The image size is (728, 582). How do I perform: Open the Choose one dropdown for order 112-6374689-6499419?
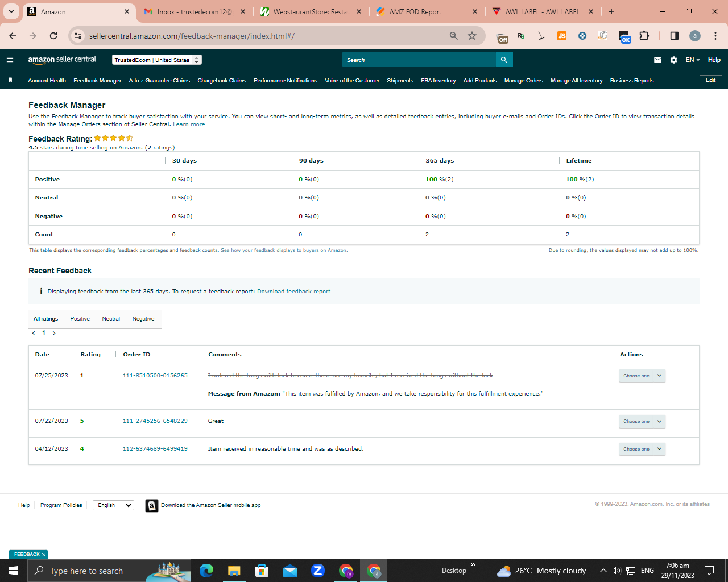point(642,449)
